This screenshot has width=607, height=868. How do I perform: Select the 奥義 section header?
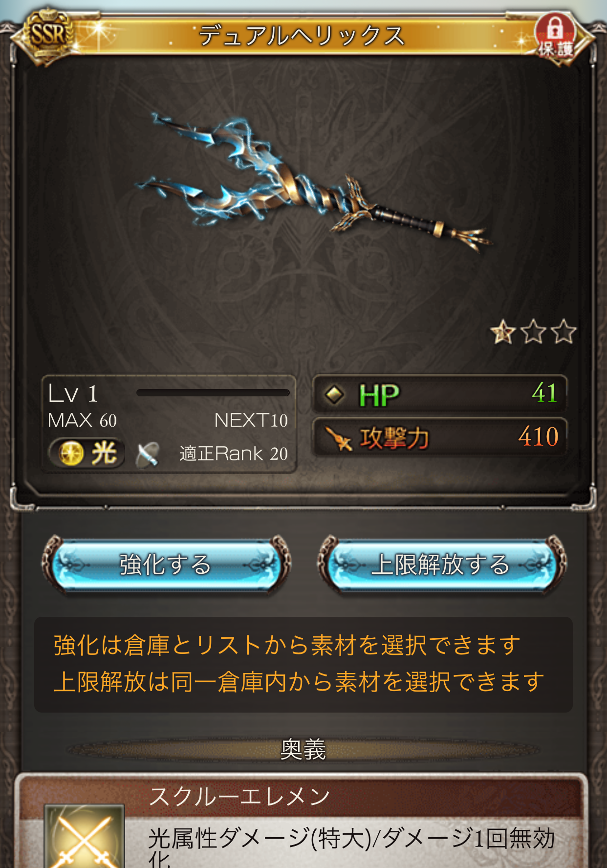[x=303, y=749]
